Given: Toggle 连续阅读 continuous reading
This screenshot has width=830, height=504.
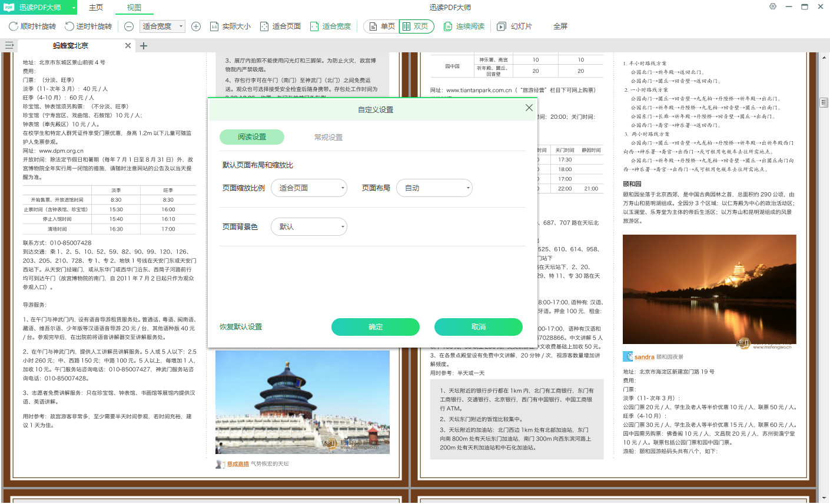Looking at the screenshot, I should (x=464, y=26).
